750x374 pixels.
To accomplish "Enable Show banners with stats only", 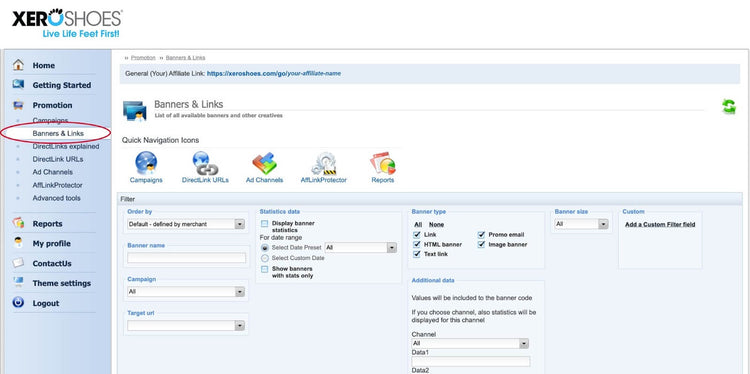I will 264,269.
